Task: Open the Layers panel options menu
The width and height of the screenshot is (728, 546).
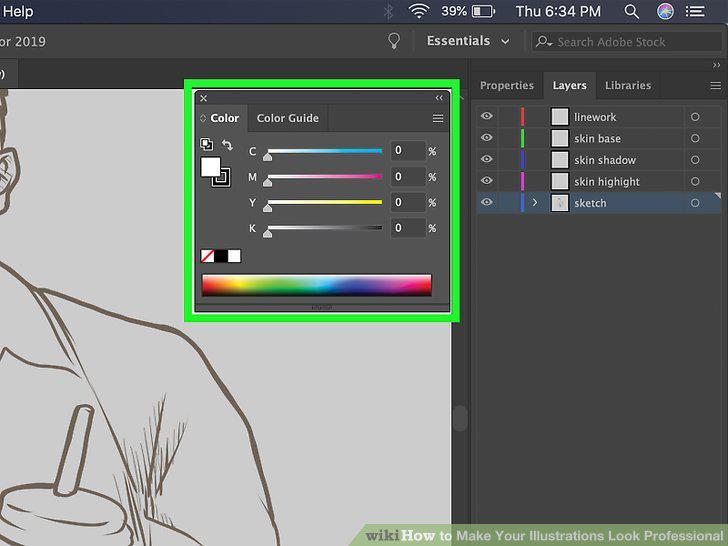Action: pos(715,86)
